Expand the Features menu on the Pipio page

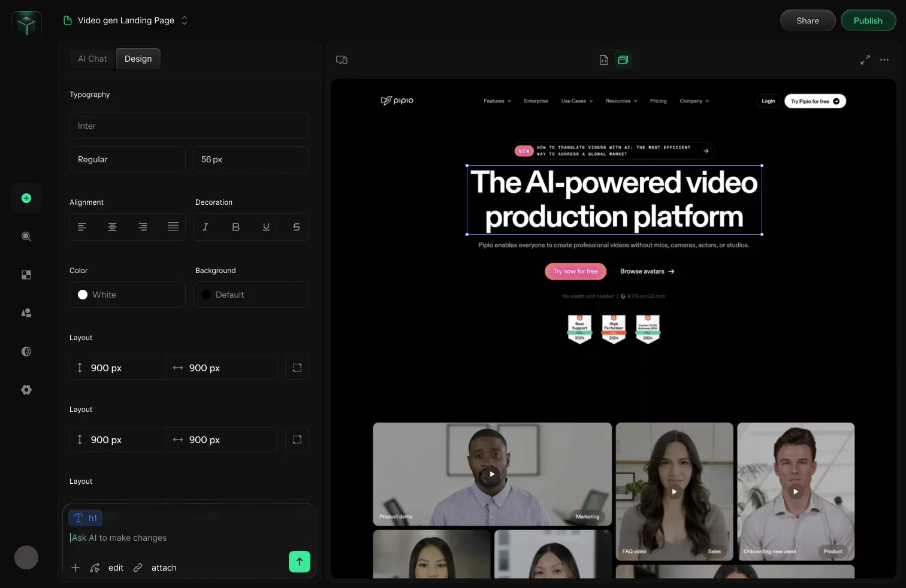[497, 101]
